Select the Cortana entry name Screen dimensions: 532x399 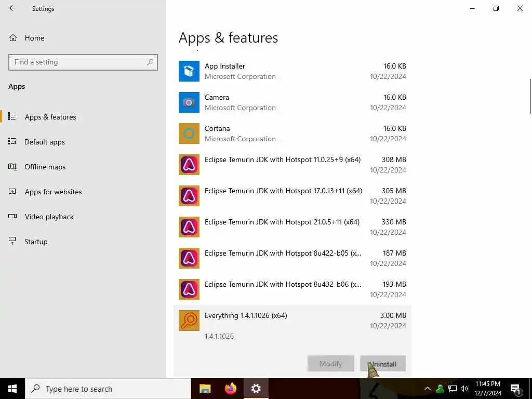click(x=217, y=129)
